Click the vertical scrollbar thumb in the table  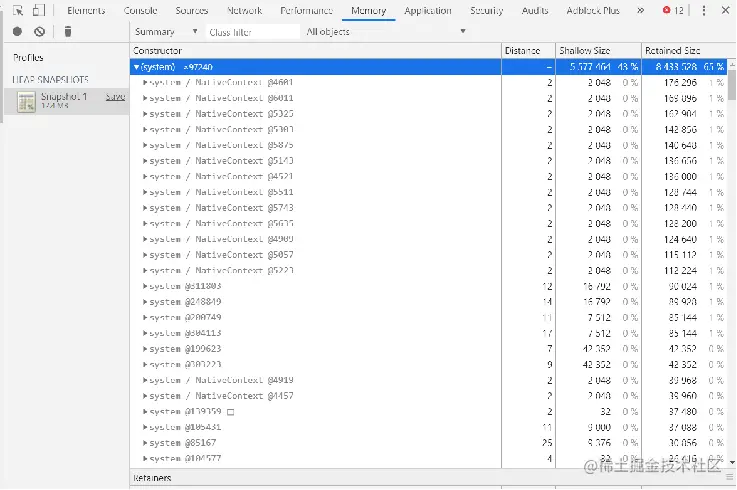point(732,85)
